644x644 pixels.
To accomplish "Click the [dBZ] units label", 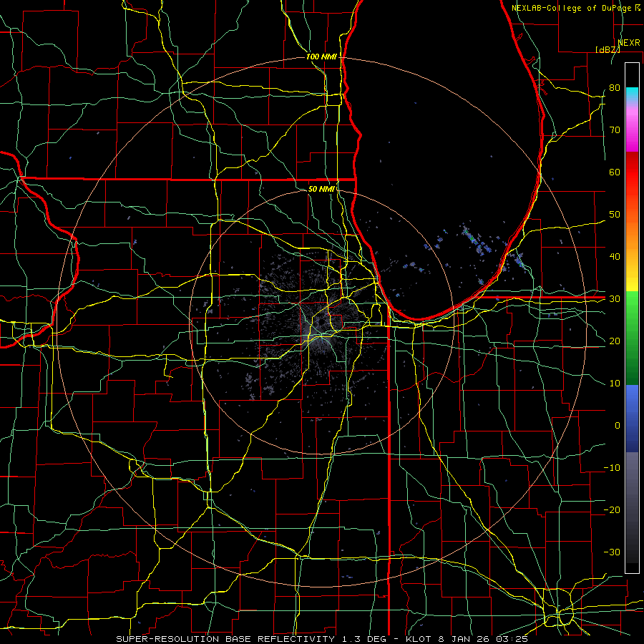I will tap(608, 49).
